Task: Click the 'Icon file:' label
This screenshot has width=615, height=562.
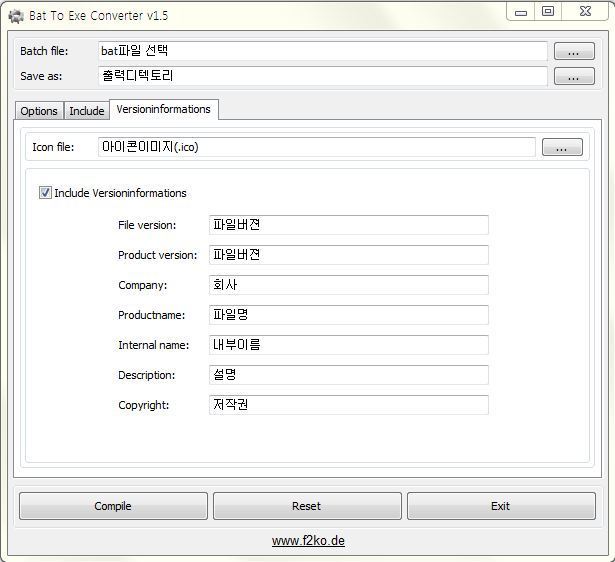Action: pyautogui.click(x=53, y=147)
